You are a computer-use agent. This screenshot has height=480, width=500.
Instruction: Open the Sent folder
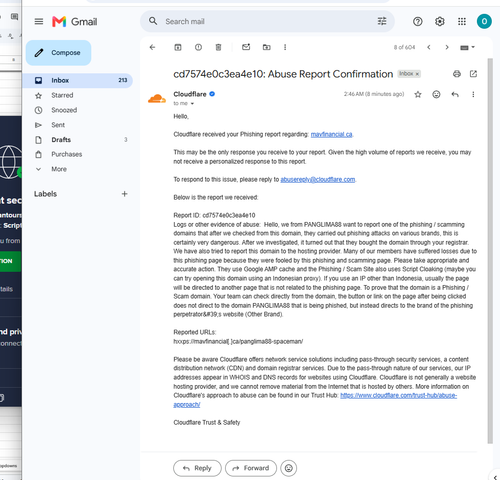58,125
